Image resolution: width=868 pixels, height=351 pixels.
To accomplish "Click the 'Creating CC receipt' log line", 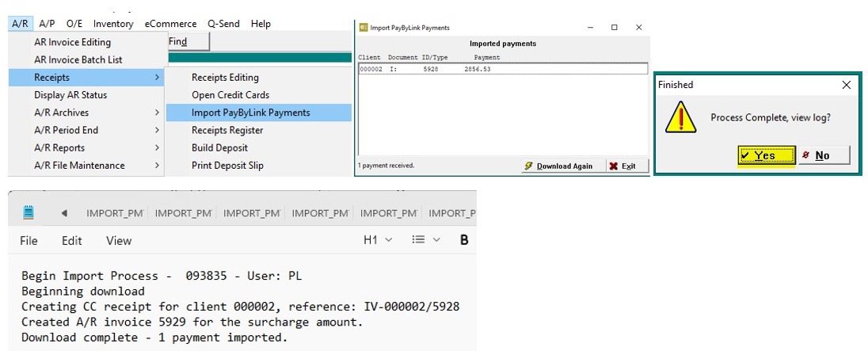I will click(x=240, y=307).
